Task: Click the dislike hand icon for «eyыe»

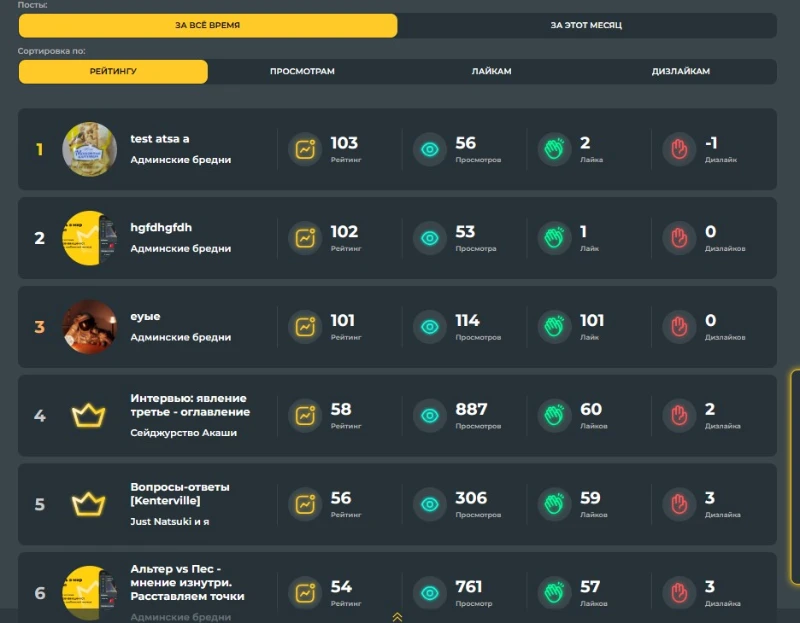Action: click(679, 327)
